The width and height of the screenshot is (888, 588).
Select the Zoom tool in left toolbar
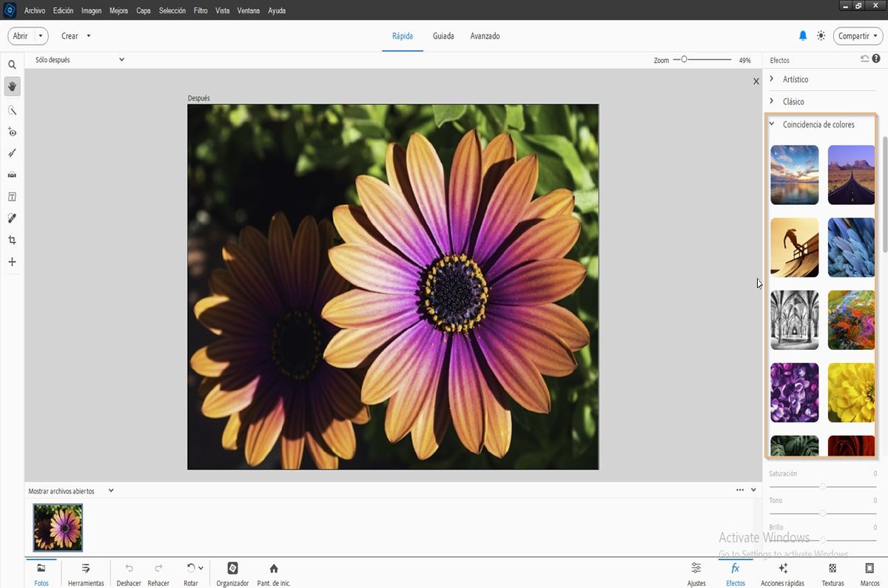point(12,65)
